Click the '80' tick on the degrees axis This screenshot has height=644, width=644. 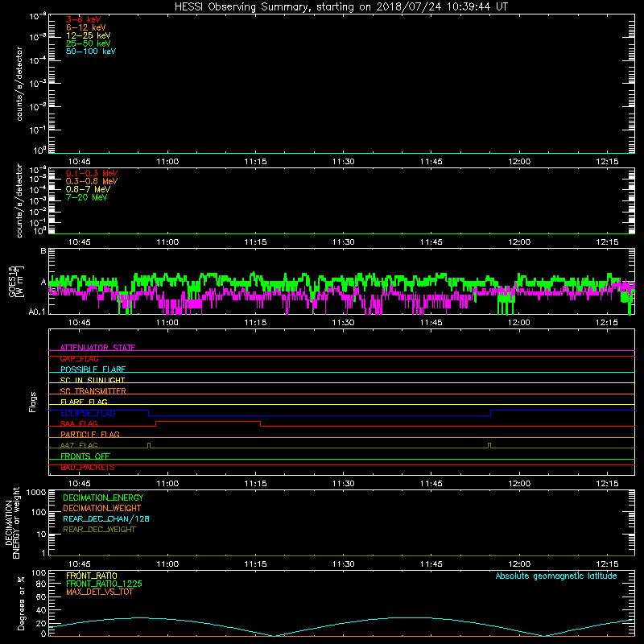[41, 584]
